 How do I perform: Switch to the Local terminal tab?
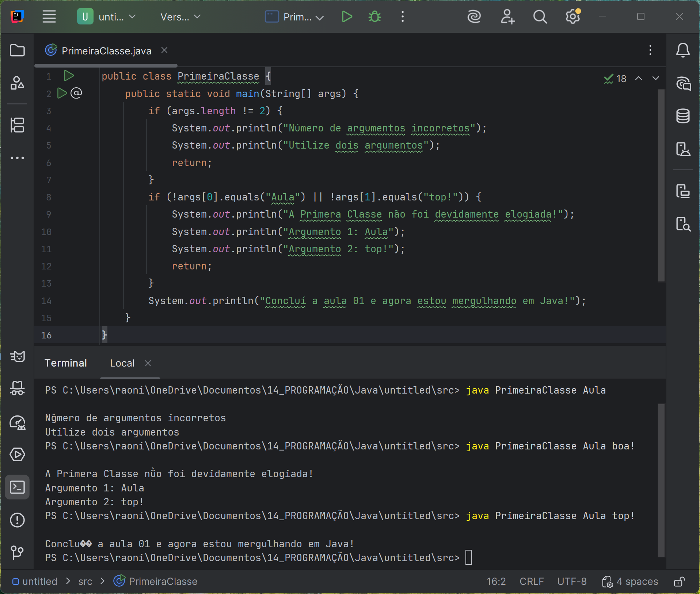point(122,363)
